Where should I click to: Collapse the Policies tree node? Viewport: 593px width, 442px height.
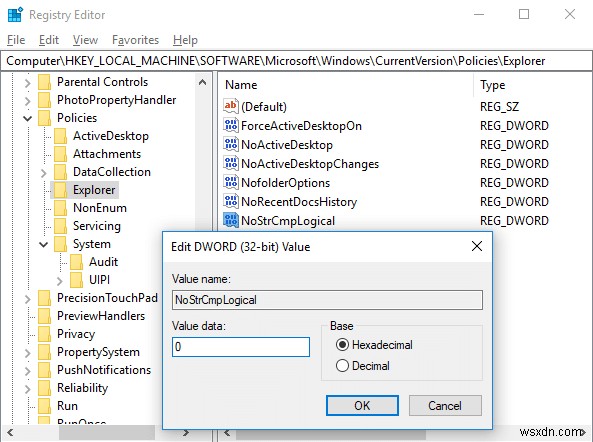pyautogui.click(x=28, y=118)
